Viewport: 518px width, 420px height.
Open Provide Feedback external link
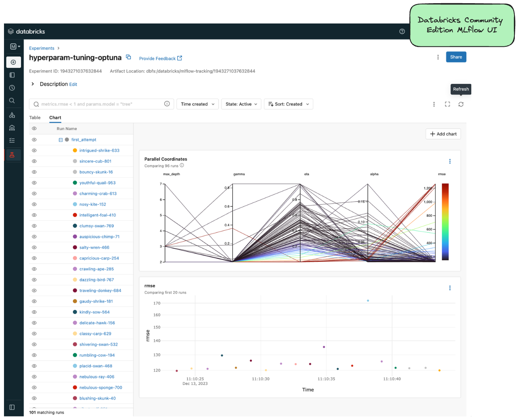pos(161,59)
